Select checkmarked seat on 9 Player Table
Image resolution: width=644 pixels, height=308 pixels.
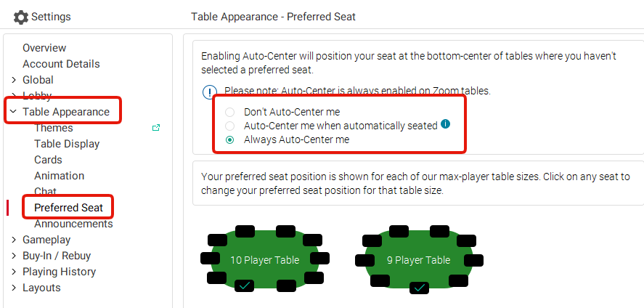(x=420, y=288)
